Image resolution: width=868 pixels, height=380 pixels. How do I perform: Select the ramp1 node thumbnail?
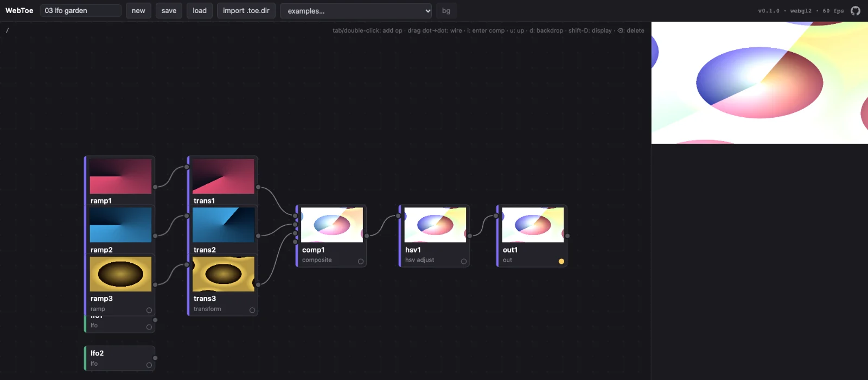coord(120,176)
